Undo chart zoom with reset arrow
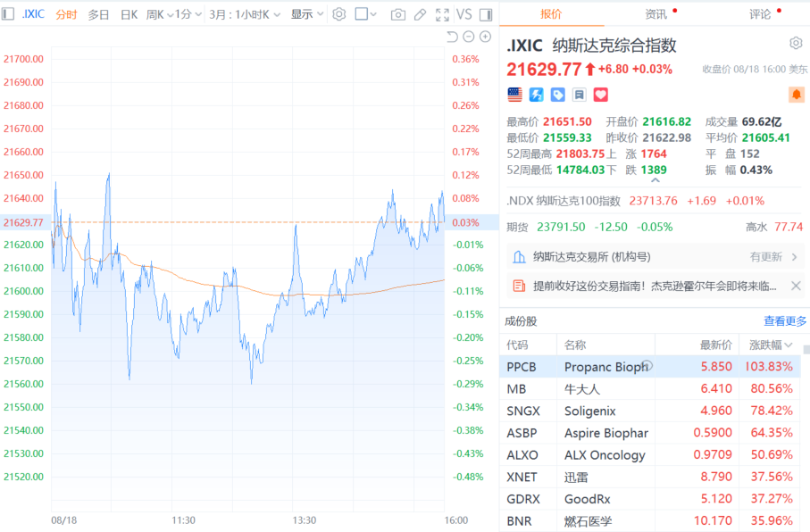The image size is (810, 532). coord(452,37)
